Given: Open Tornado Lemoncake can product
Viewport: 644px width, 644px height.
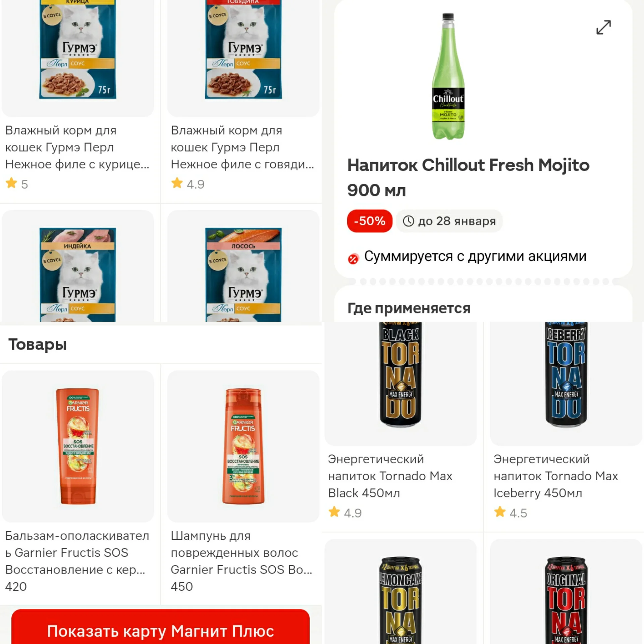Looking at the screenshot, I should coord(400,592).
